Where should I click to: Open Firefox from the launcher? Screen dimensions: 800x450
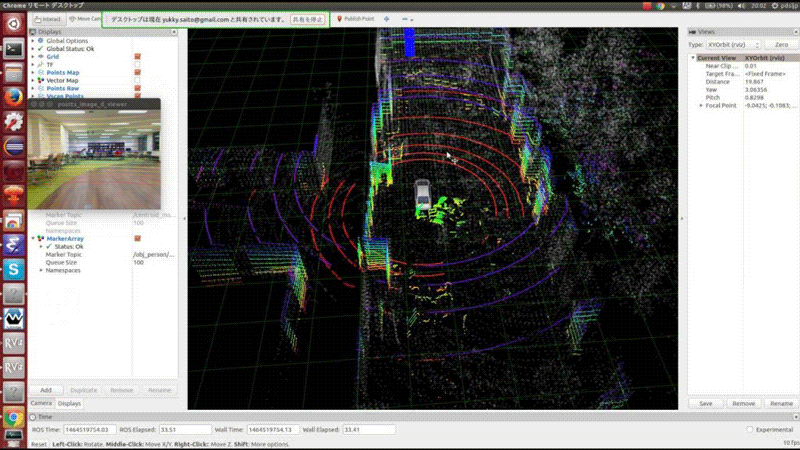click(14, 97)
